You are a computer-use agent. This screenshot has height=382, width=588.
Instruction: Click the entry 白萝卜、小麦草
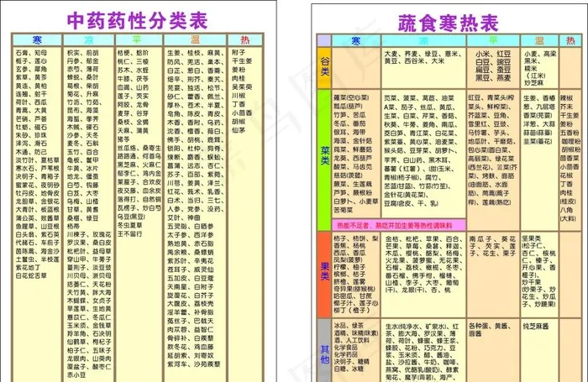pos(356,201)
